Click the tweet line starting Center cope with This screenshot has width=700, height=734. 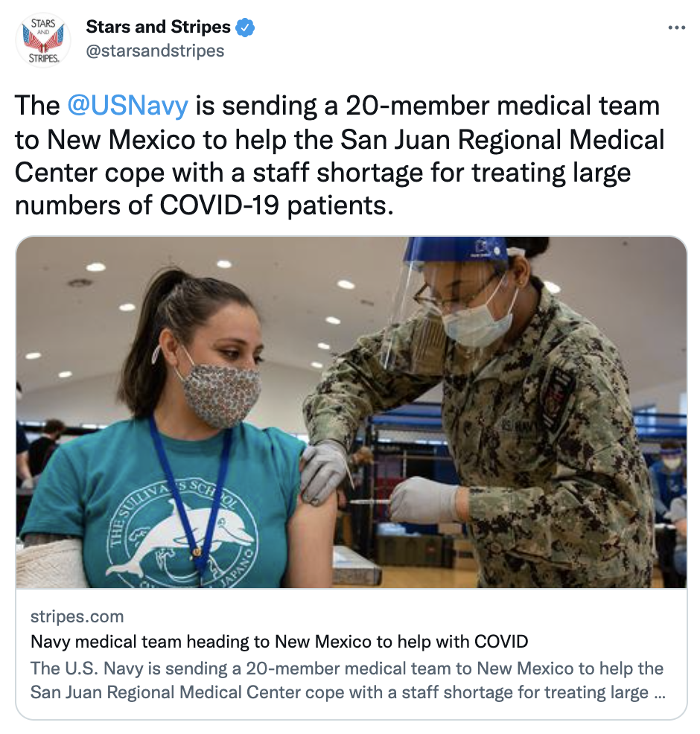pyautogui.click(x=323, y=173)
